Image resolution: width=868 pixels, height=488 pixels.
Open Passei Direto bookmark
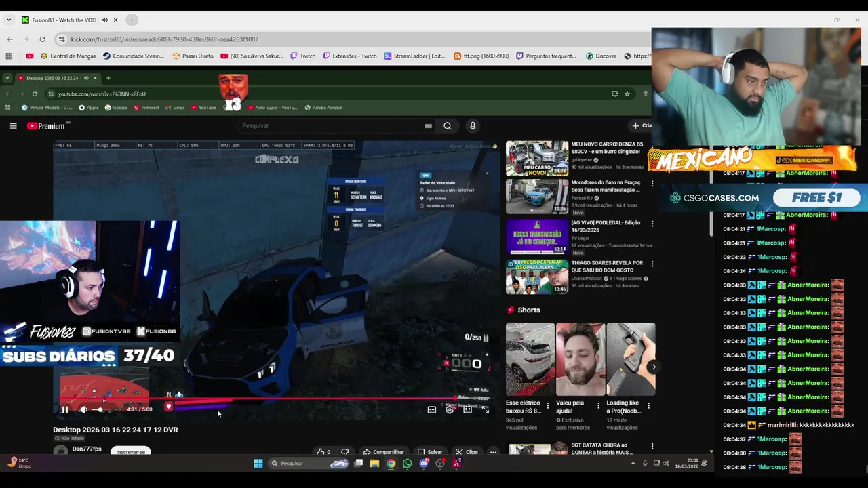pos(193,56)
